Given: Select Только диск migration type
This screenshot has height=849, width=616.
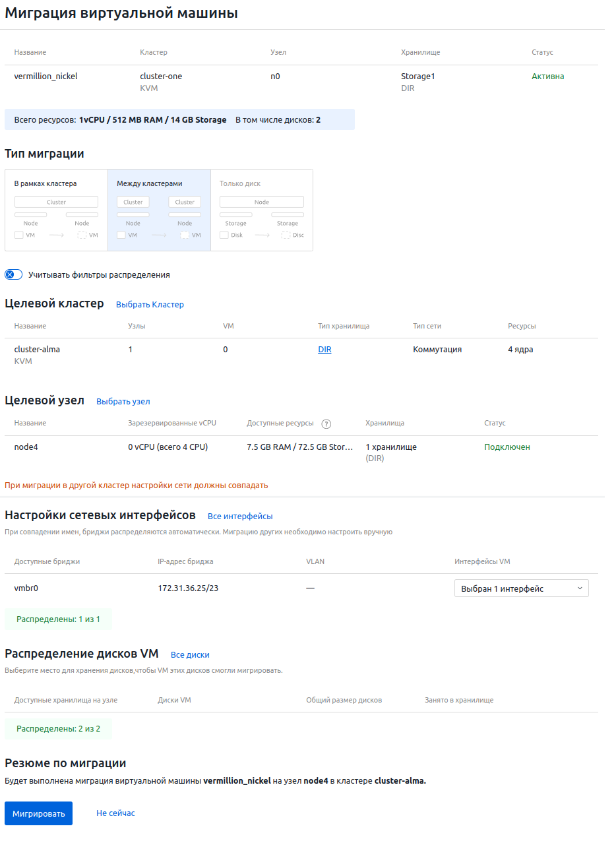Looking at the screenshot, I should pyautogui.click(x=262, y=210).
